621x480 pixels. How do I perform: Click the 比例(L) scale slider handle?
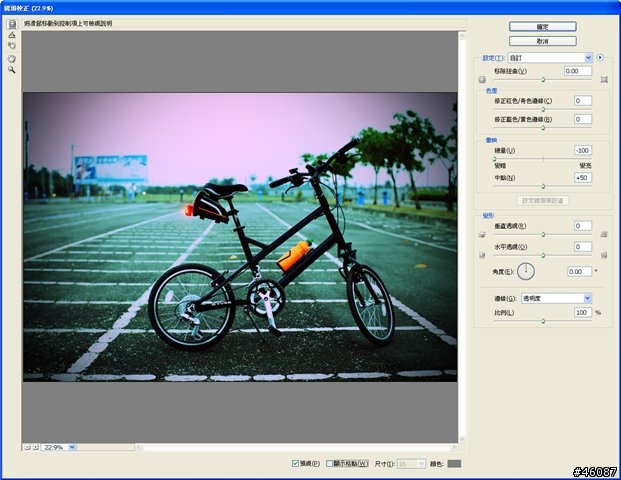pyautogui.click(x=543, y=321)
